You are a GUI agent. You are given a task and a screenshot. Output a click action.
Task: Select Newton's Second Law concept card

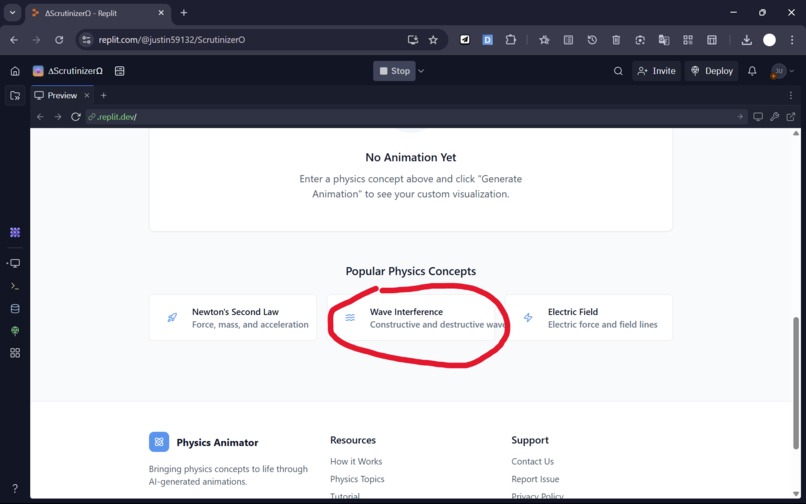click(233, 318)
